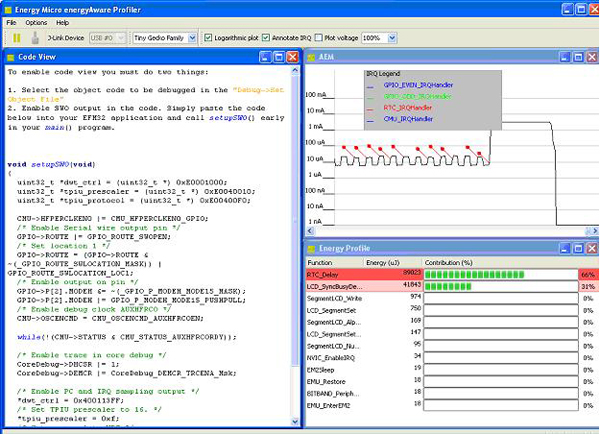The width and height of the screenshot is (600, 434).
Task: Click the Code View window icon
Action: [x=12, y=58]
